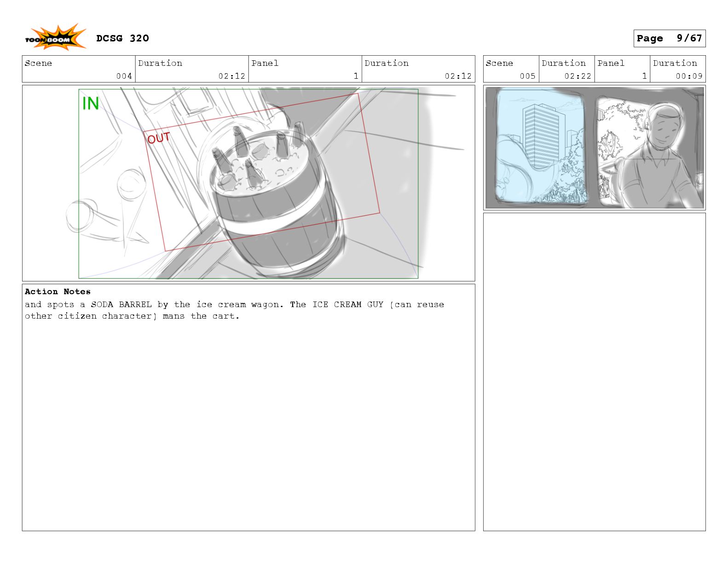
Task: Click the Scene 005 duration 02:22 value
Action: tap(578, 76)
